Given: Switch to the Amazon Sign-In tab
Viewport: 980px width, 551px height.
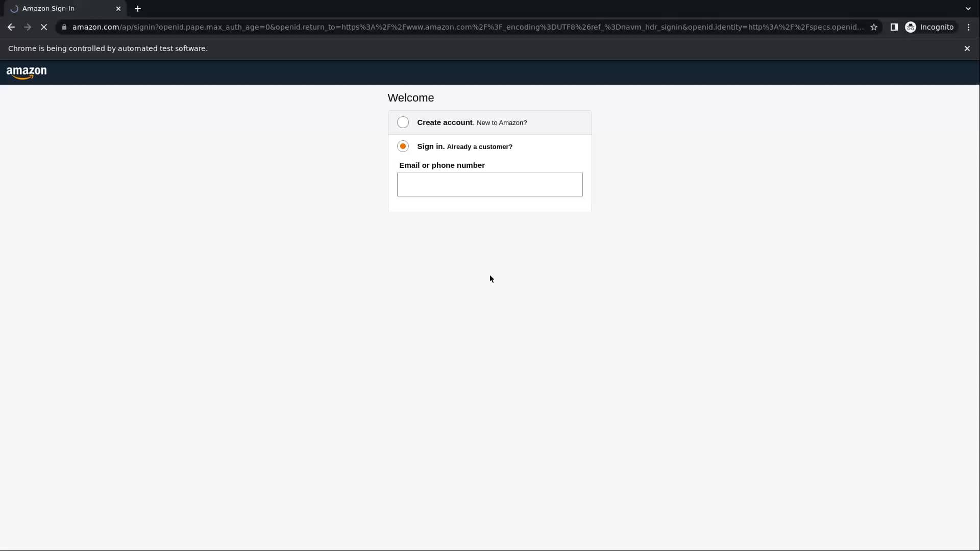Looking at the screenshot, I should [65, 9].
